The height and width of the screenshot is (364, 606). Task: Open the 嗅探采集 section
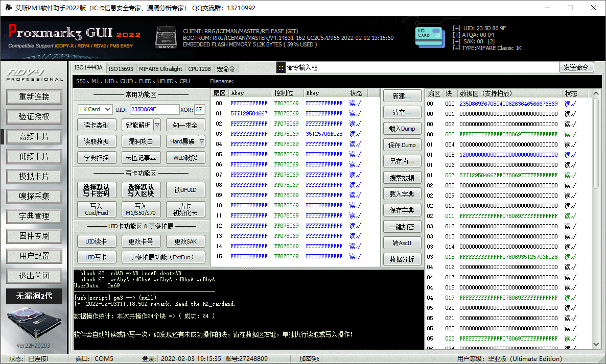click(x=34, y=196)
